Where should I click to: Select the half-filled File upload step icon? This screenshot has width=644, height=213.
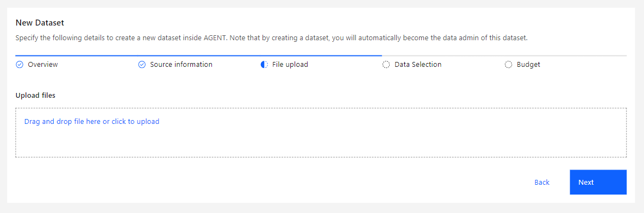pyautogui.click(x=265, y=65)
